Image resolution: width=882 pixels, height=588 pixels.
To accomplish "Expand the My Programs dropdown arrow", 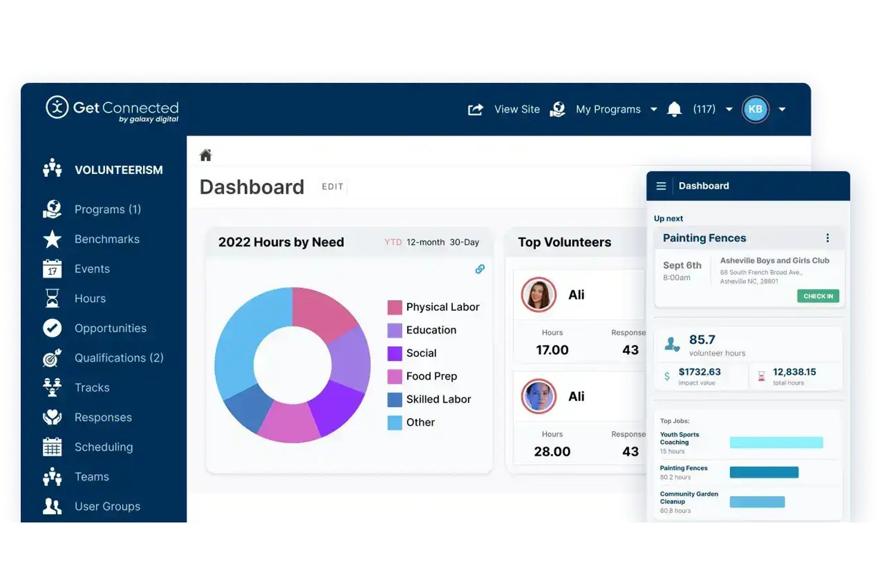I will pos(654,110).
